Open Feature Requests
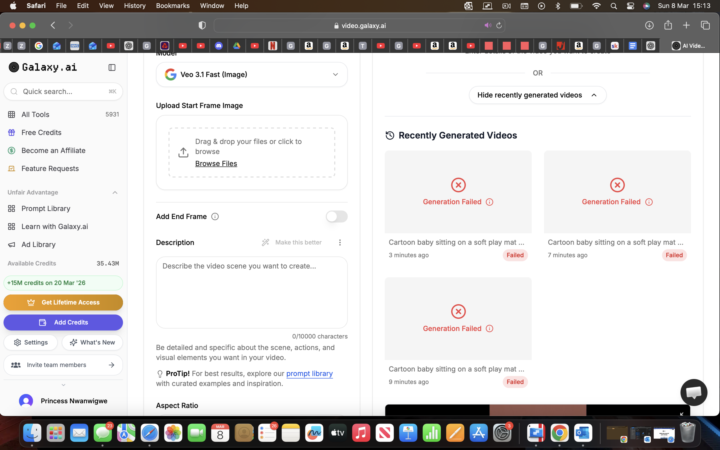This screenshot has height=450, width=720. (63, 169)
